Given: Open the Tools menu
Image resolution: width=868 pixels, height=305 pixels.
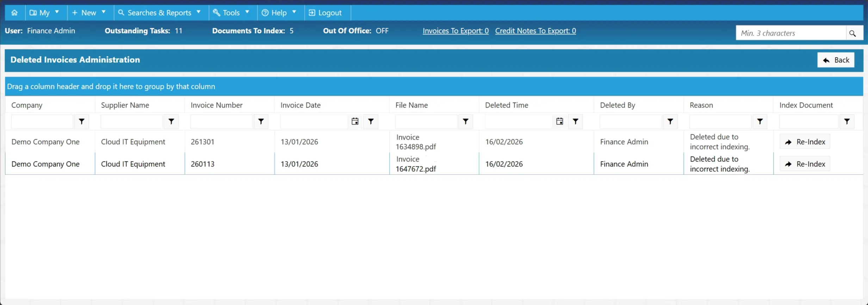Looking at the screenshot, I should tap(233, 13).
